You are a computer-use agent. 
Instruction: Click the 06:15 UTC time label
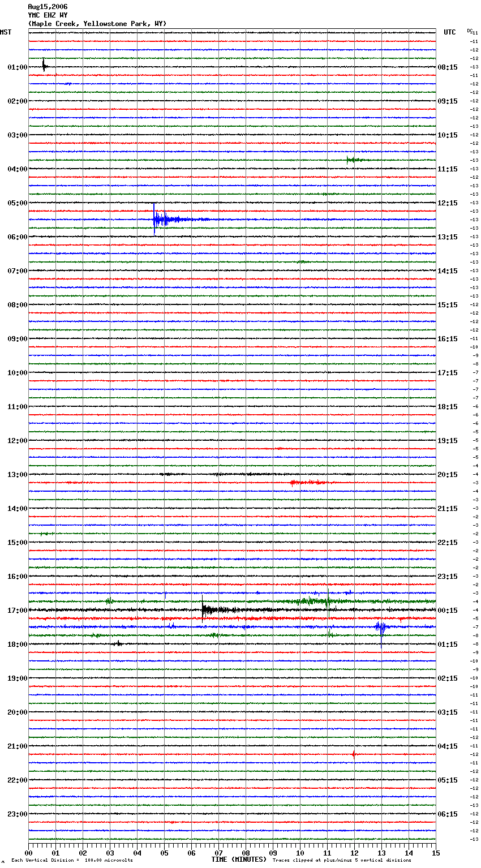448,814
